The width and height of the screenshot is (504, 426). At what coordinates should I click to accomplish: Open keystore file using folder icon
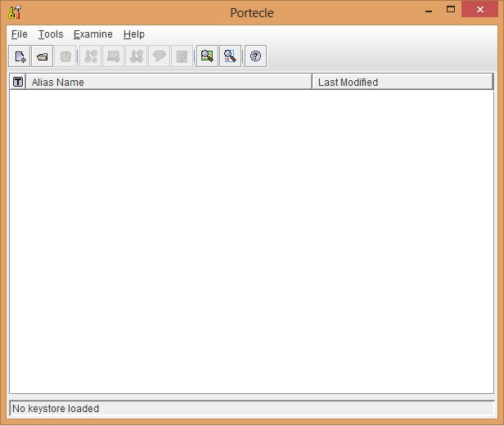click(43, 56)
